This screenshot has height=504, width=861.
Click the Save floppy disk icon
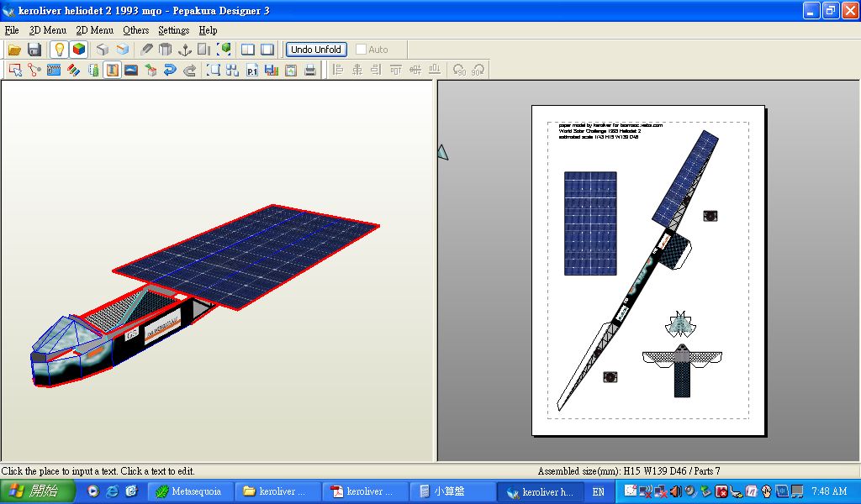34,50
